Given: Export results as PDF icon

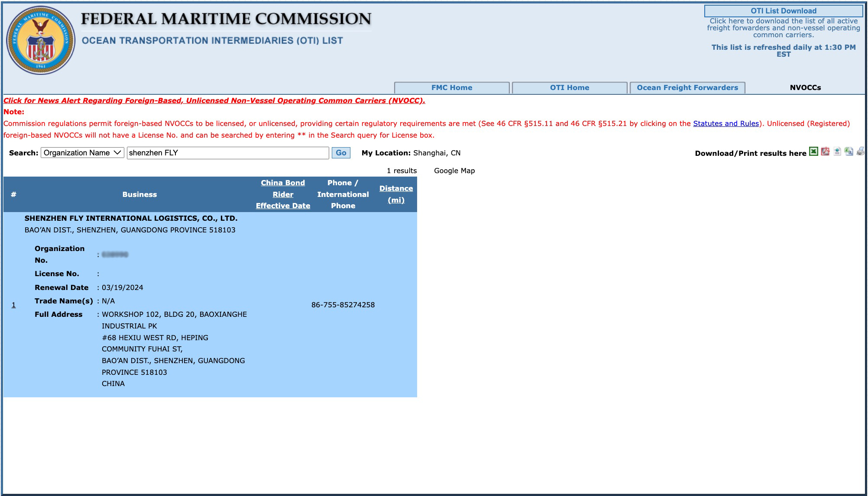Looking at the screenshot, I should click(825, 151).
